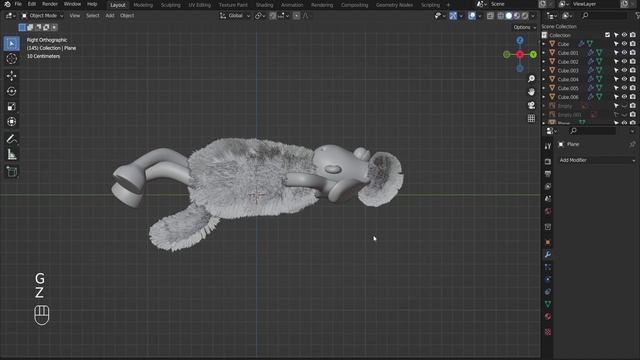Choose the Annotate pencil tool
The image size is (640, 360).
click(11, 139)
